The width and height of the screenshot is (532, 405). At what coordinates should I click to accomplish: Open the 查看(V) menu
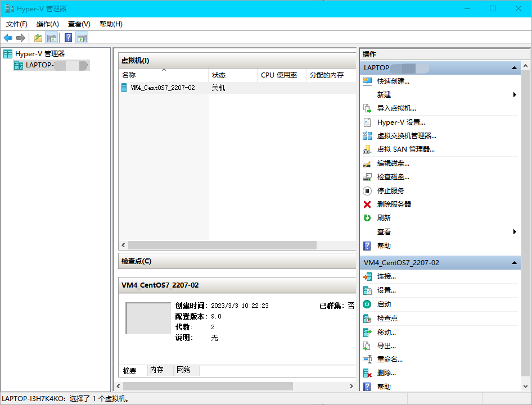click(79, 24)
